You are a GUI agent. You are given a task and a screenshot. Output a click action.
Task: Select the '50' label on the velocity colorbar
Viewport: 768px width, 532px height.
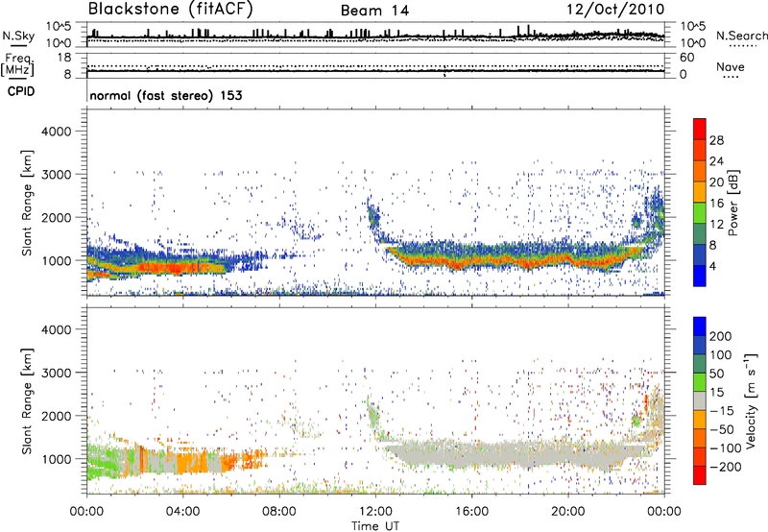[x=717, y=374]
